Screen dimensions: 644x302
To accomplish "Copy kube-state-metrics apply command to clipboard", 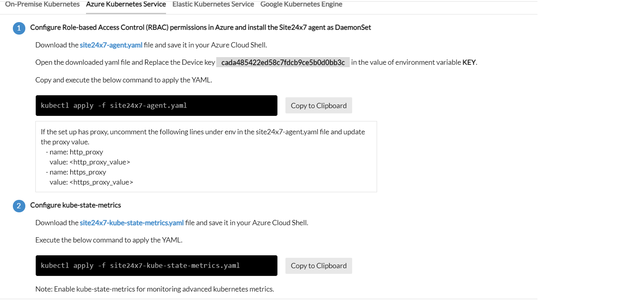I will coord(319,266).
